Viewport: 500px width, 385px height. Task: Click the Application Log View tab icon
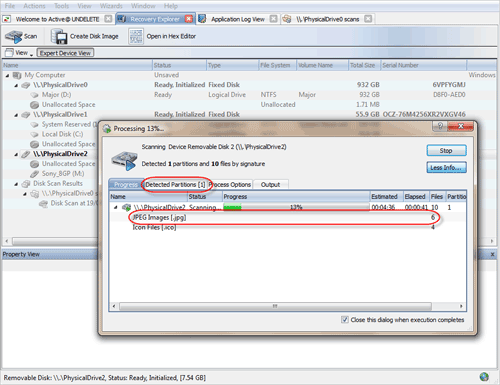coord(202,19)
